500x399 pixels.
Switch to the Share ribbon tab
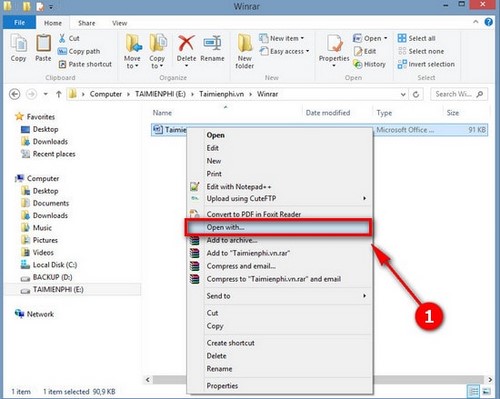coord(87,23)
